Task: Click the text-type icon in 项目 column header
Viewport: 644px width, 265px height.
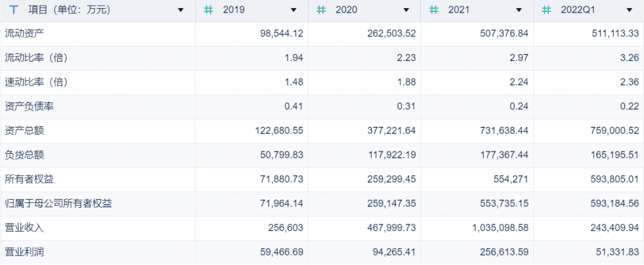Action: [x=14, y=10]
